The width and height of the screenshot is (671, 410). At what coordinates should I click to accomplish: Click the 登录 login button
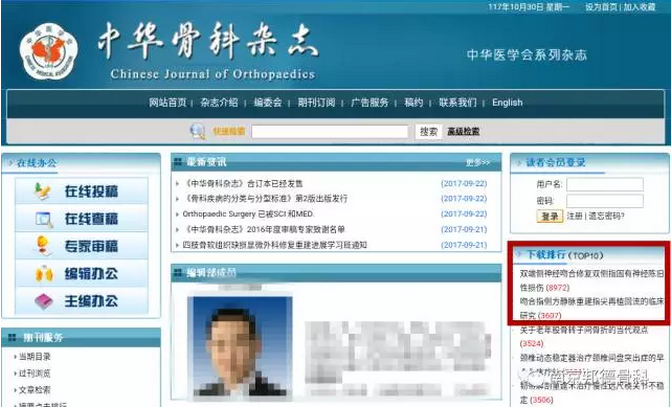550,216
